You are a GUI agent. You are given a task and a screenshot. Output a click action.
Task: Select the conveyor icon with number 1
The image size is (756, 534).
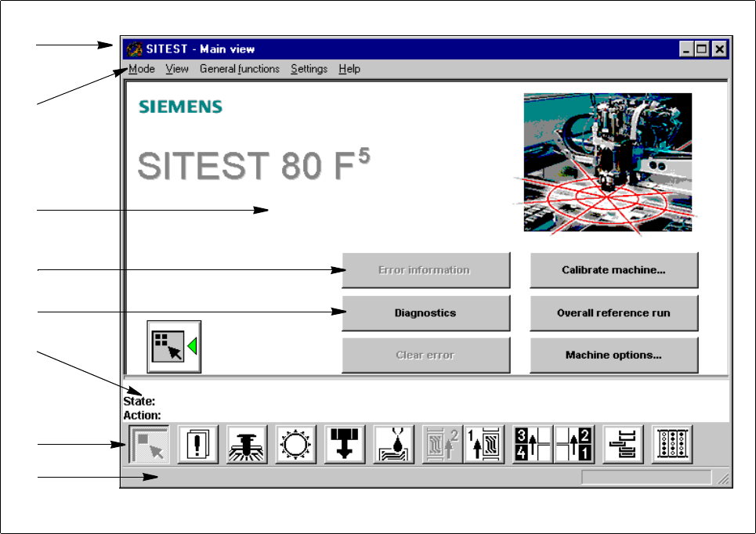pyautogui.click(x=483, y=445)
